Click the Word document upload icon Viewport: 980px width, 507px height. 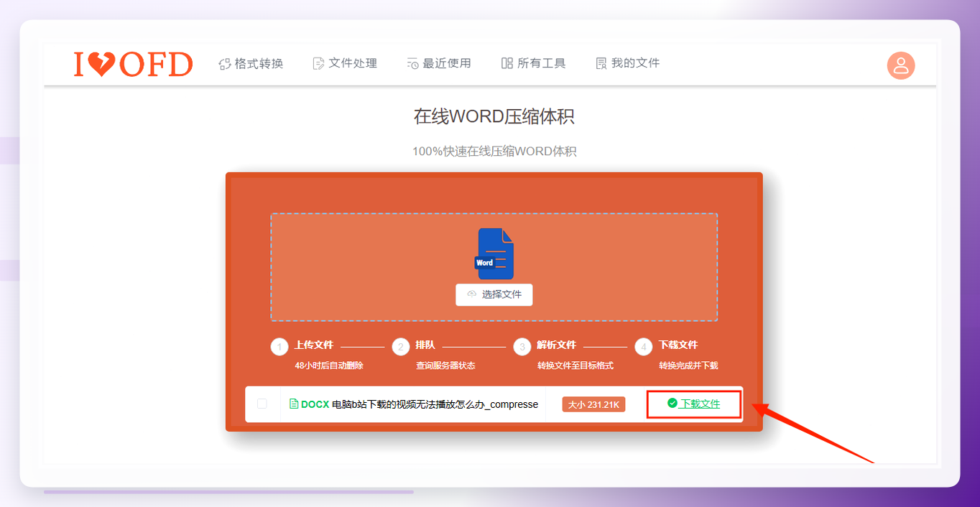pyautogui.click(x=494, y=253)
